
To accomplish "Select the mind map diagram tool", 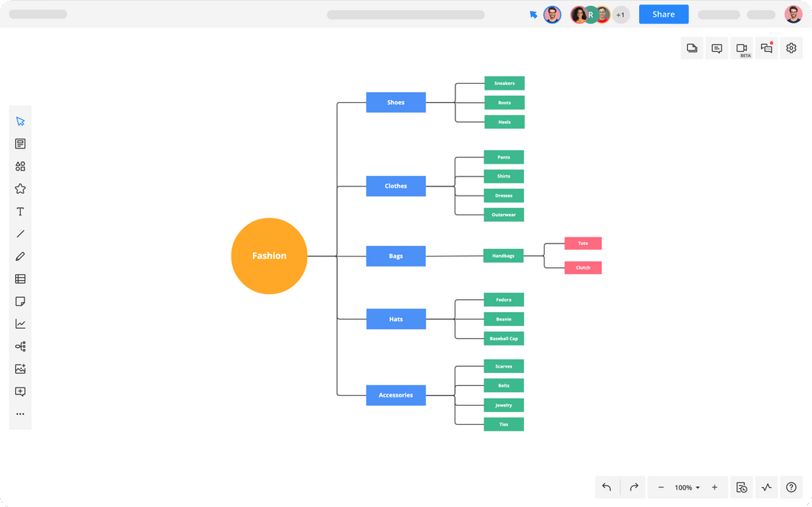I will point(21,346).
